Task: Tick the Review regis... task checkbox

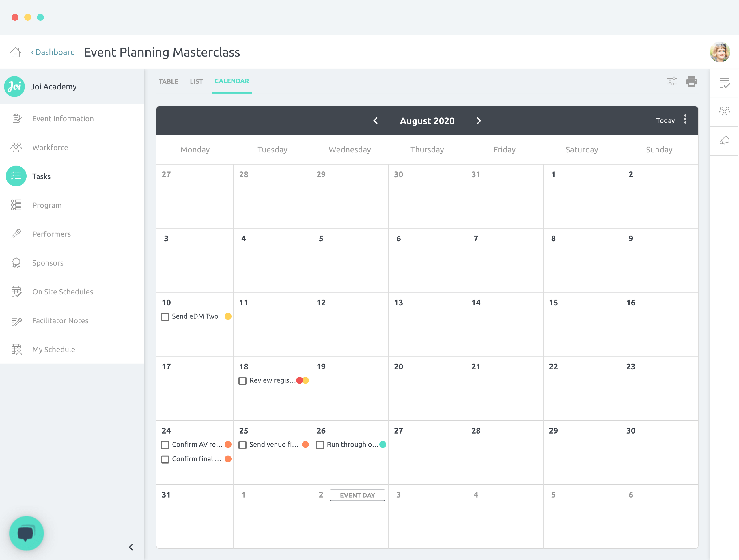Action: point(242,381)
